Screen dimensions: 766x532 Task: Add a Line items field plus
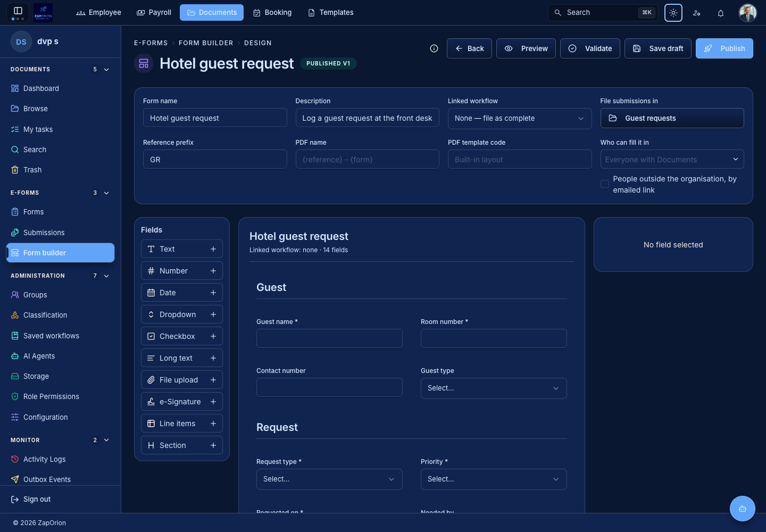click(213, 423)
